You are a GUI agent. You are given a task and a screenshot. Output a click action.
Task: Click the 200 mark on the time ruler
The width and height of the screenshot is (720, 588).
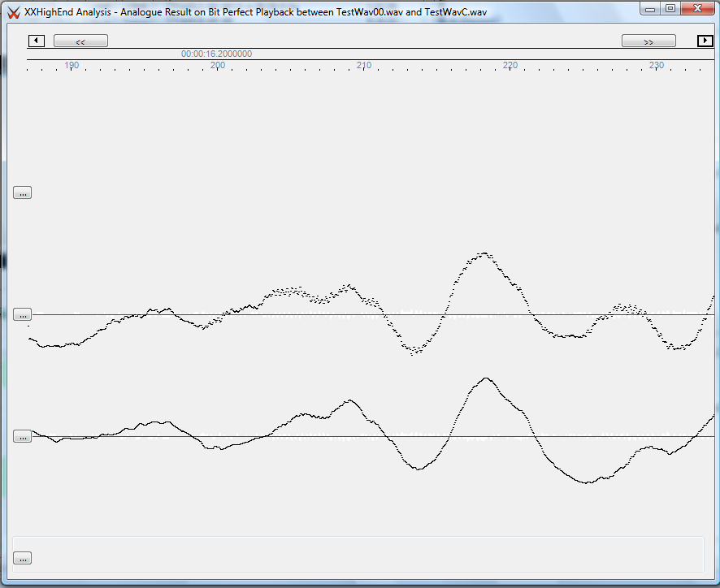pos(218,65)
